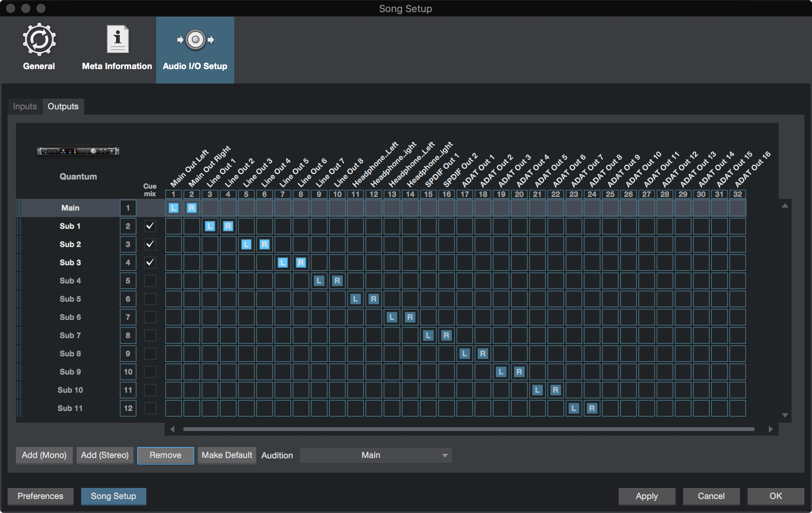Enable Cue mix for Sub 5
The image size is (812, 513).
click(x=150, y=299)
